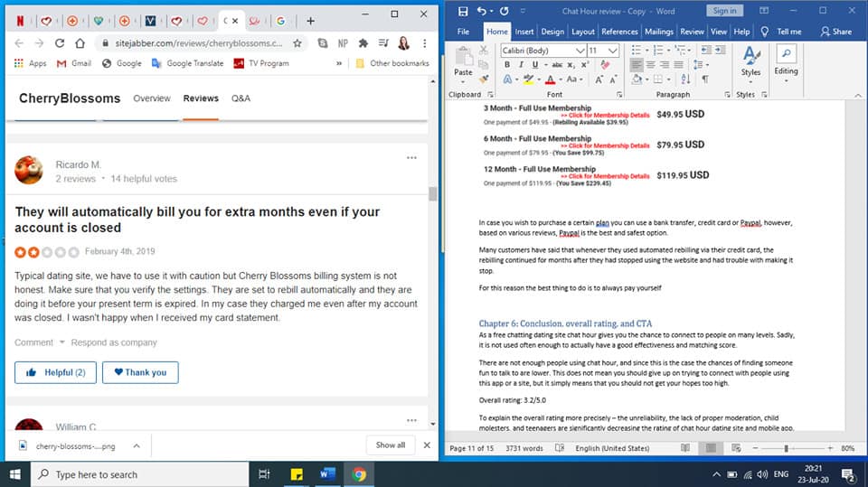The width and height of the screenshot is (868, 487).
Task: Open Ricardo M. review options menu
Action: 411,158
